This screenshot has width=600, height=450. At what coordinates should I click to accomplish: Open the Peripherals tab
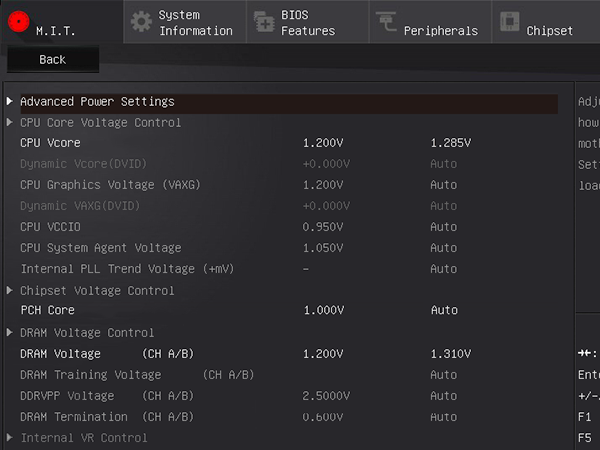440,31
